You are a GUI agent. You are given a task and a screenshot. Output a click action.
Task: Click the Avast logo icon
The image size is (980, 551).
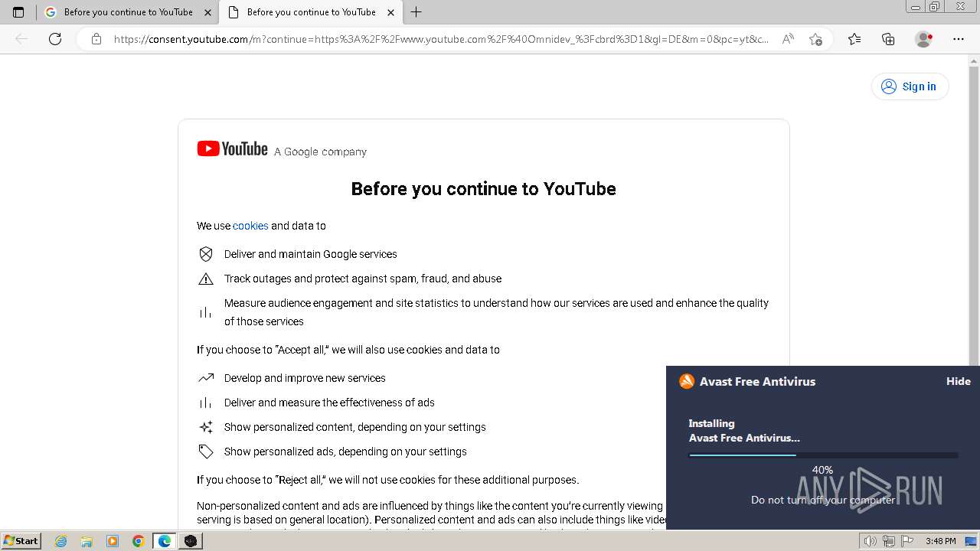pyautogui.click(x=687, y=381)
